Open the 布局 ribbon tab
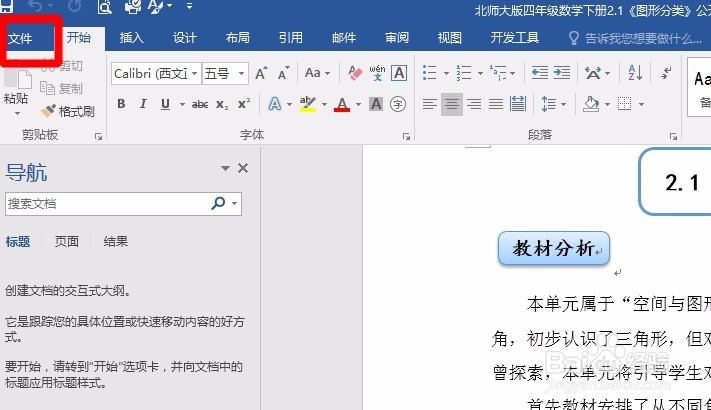Screen dimensions: 711x410 (238, 38)
